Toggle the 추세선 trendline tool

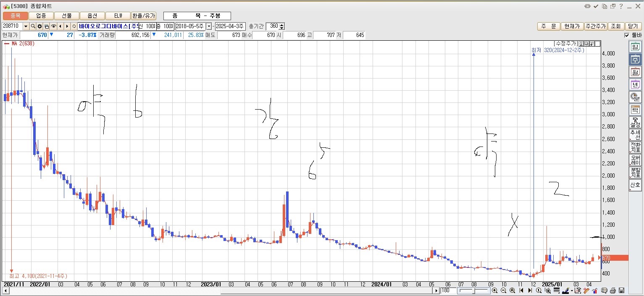(635, 135)
